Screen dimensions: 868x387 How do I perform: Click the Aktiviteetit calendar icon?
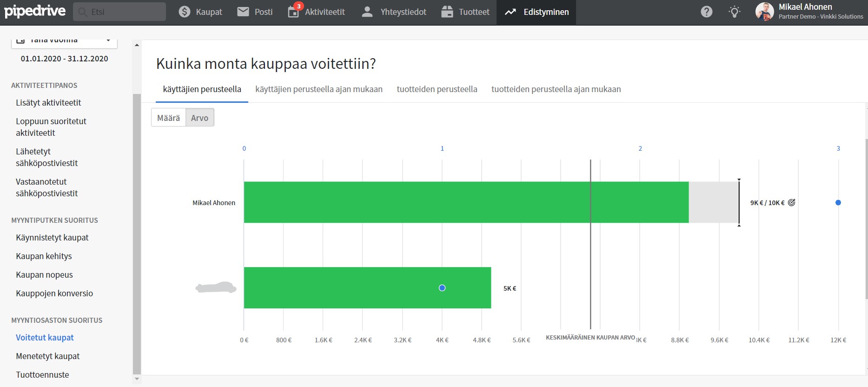(293, 12)
